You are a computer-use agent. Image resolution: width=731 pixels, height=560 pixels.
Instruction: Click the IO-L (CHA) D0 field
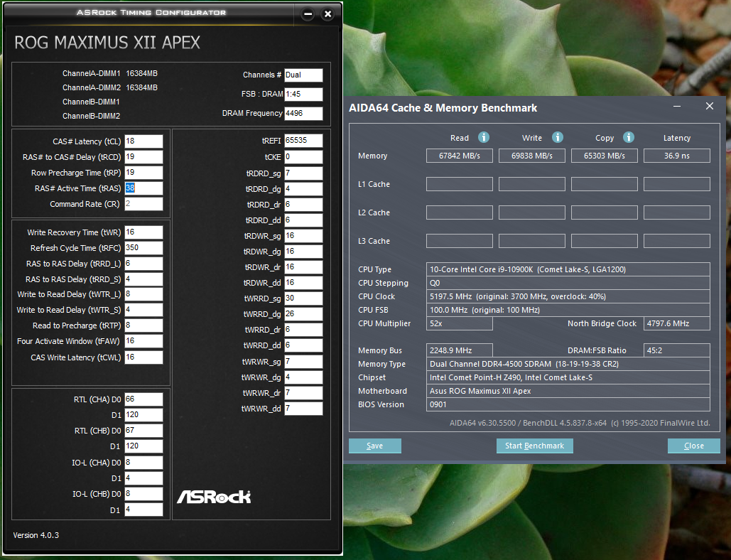point(144,463)
